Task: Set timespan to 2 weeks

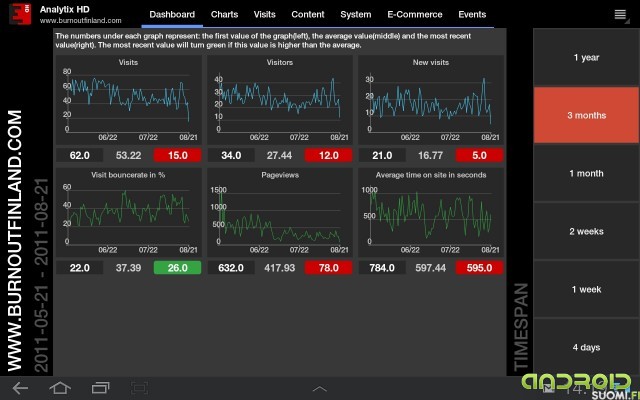Action: tap(586, 231)
